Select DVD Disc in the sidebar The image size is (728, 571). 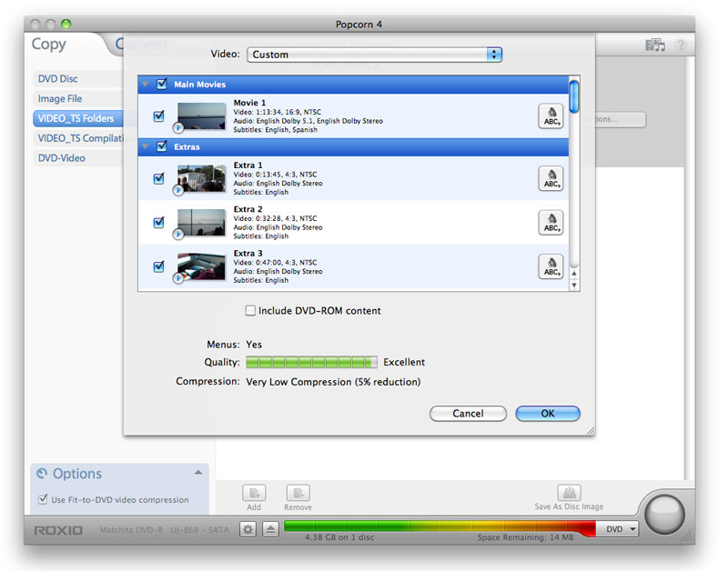tap(58, 79)
